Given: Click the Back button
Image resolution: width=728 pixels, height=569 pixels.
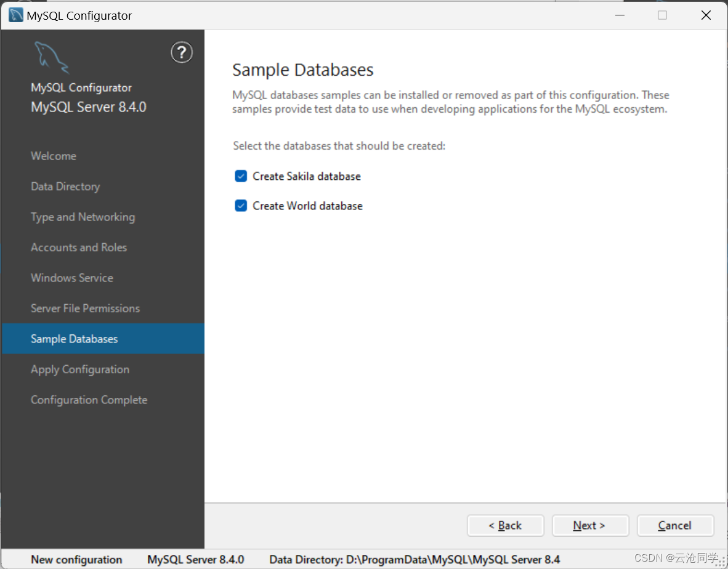Looking at the screenshot, I should coord(505,525).
